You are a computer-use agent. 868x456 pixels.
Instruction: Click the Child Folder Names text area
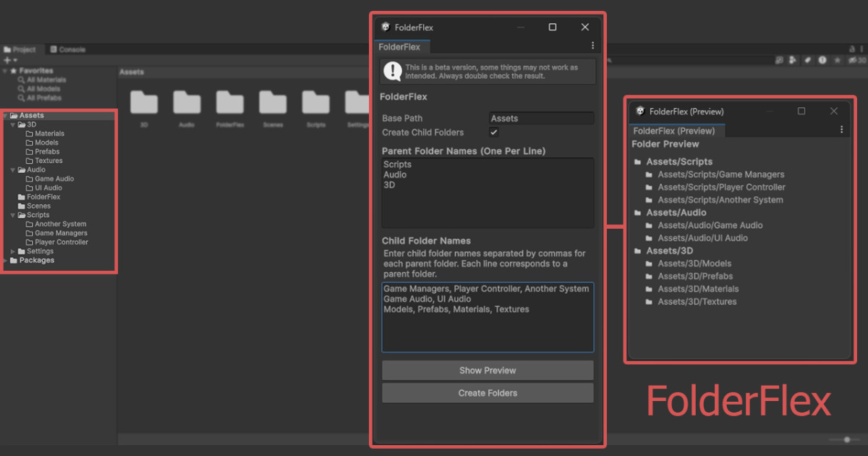[x=488, y=317]
